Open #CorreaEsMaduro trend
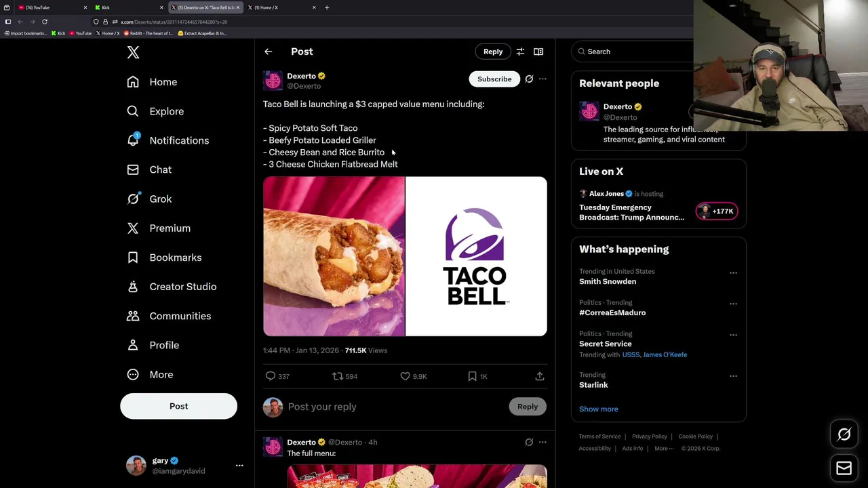The image size is (868, 488). 612,312
